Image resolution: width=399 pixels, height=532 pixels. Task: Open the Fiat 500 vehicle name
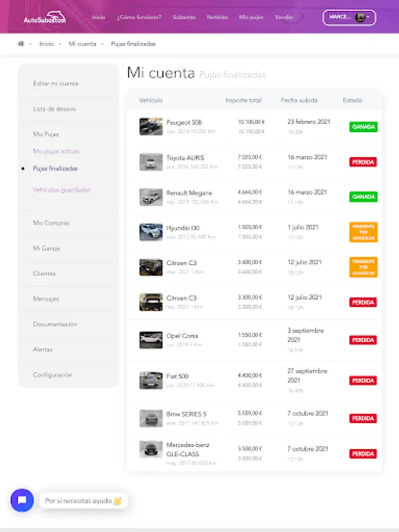tap(177, 377)
